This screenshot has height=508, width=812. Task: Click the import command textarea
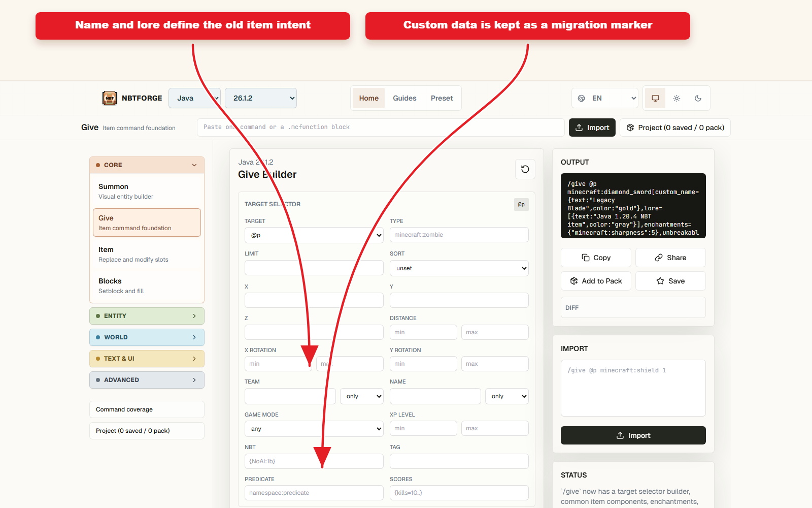pyautogui.click(x=633, y=388)
